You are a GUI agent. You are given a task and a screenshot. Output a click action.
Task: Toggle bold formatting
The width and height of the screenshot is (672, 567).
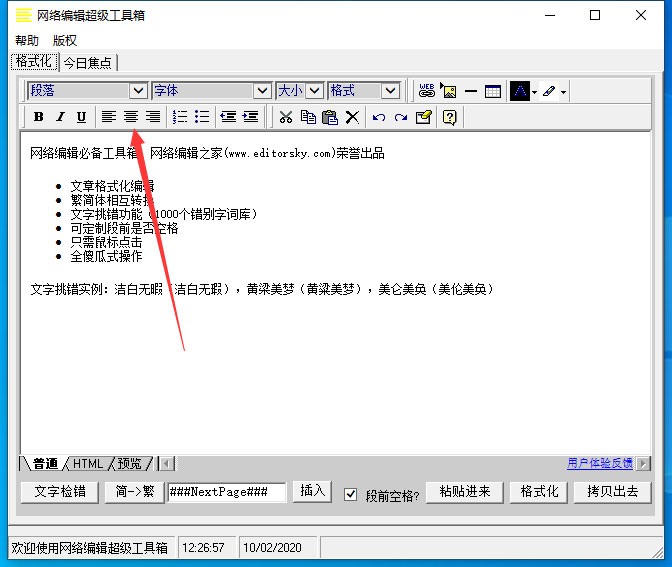(x=39, y=117)
